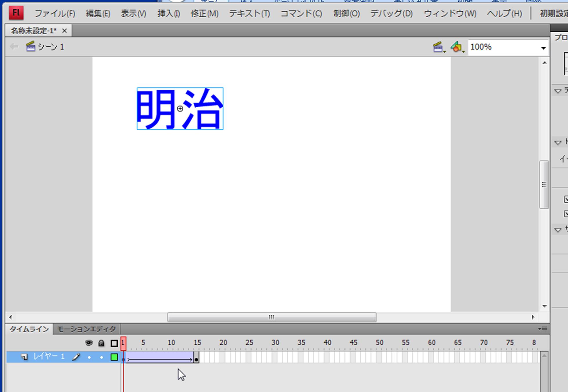Open the 100% zoom dropdown
The image size is (568, 392).
[x=543, y=48]
